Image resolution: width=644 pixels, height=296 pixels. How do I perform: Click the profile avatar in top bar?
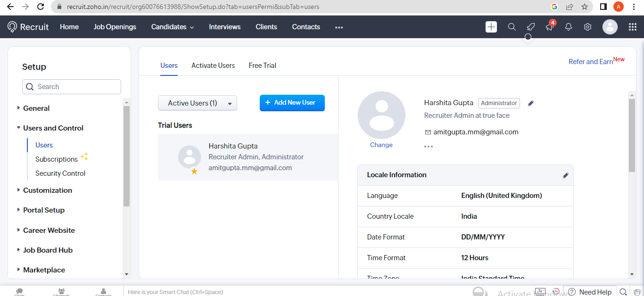(x=610, y=27)
